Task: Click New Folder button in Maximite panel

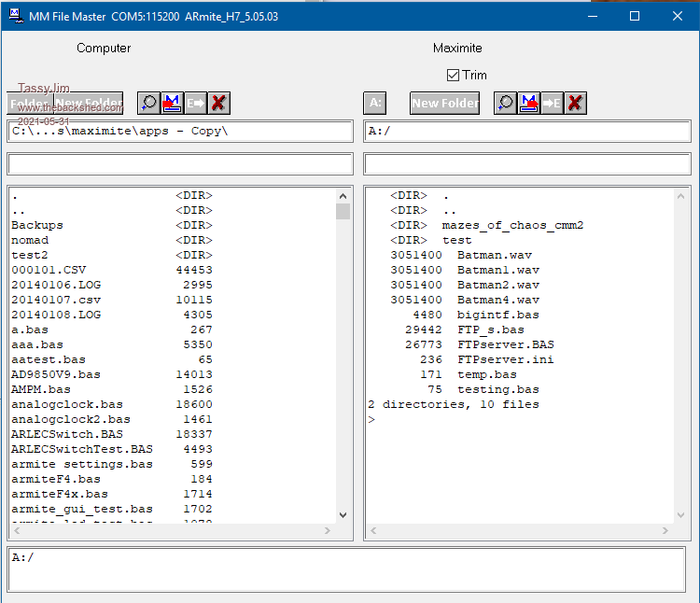Action: (x=445, y=103)
